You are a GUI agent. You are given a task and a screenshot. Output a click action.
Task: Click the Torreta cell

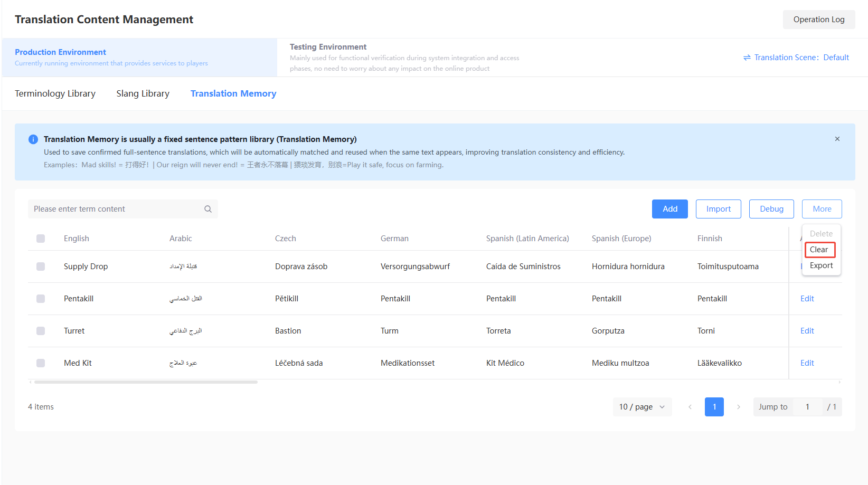coord(498,331)
